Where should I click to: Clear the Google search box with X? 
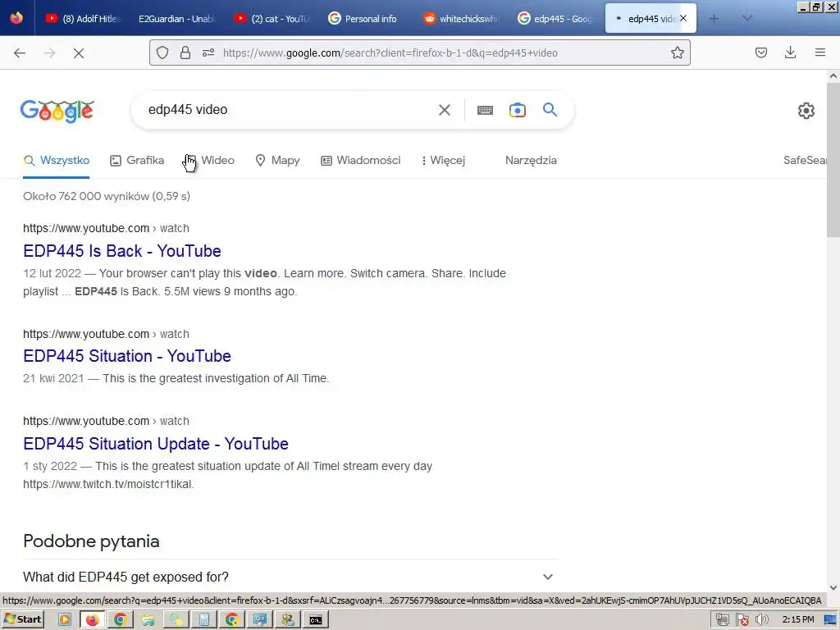445,110
